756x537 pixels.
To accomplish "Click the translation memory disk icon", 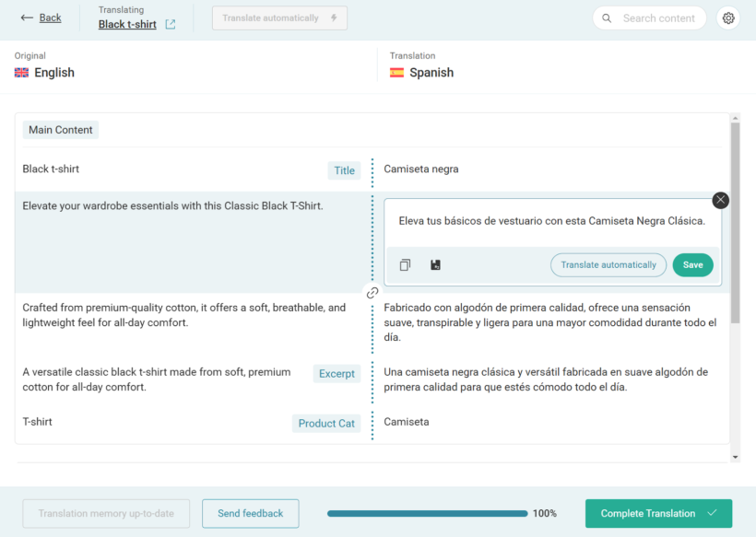I will (435, 265).
